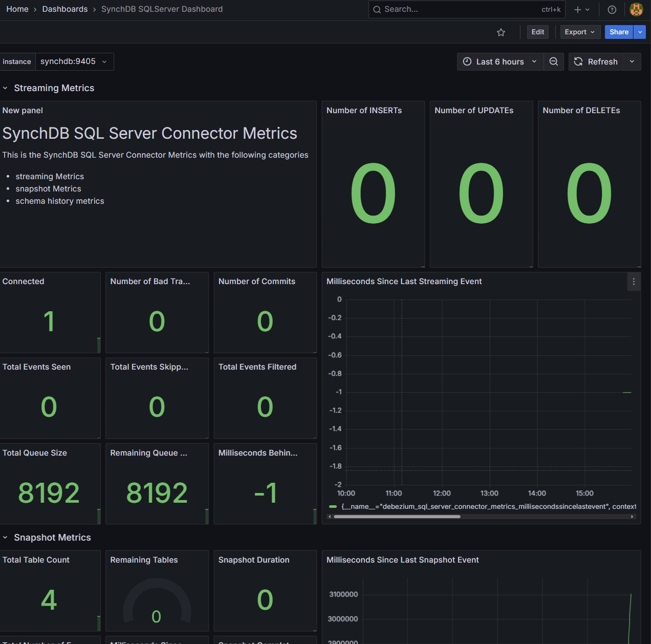Open the plus new item menu
This screenshot has width=651, height=644.
coord(581,9)
